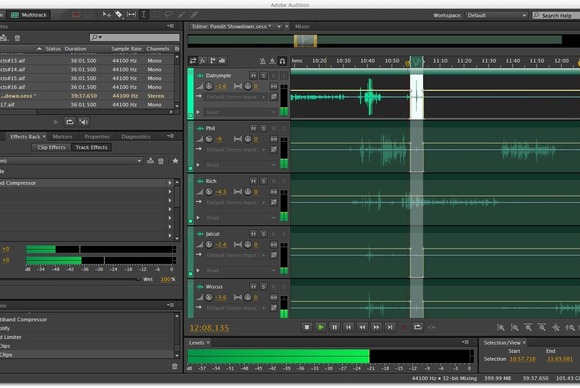The height and width of the screenshot is (388, 580).
Task: Fast forward the playhead
Action: [x=376, y=327]
